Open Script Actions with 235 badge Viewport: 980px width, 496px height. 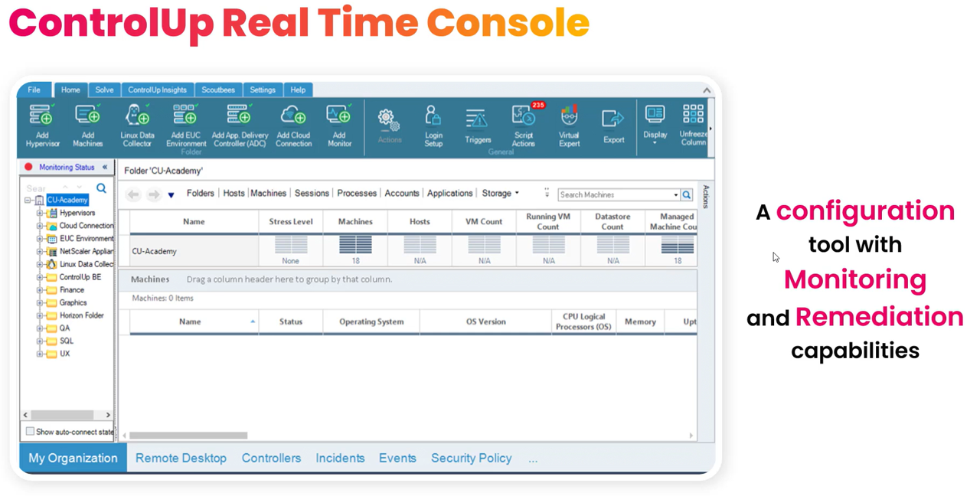click(525, 125)
